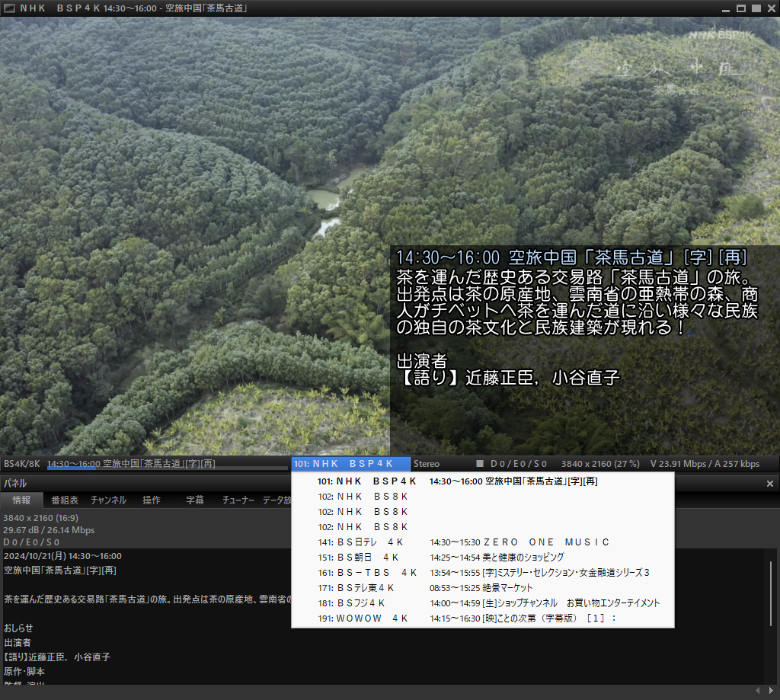The height and width of the screenshot is (700, 780).
Task: Click the info panel vertical scrollbar
Action: [771, 593]
